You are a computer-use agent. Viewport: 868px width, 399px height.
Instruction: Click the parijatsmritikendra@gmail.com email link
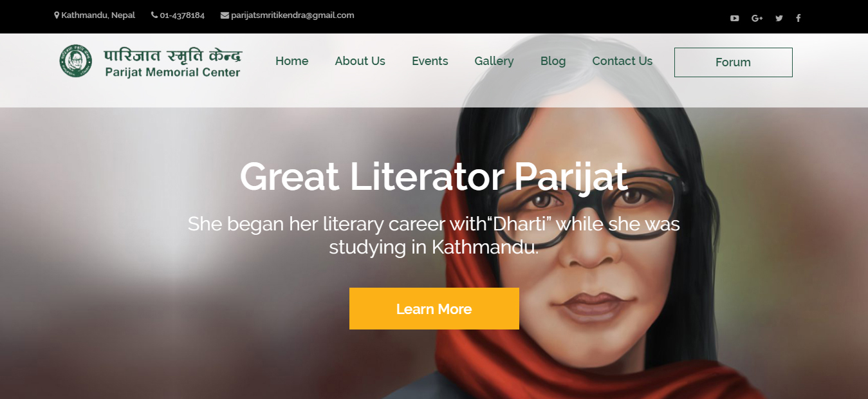tap(293, 15)
